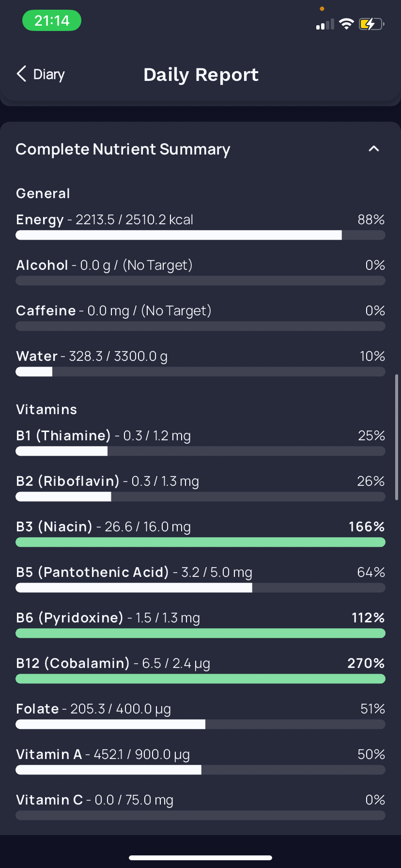Open the B5 (Pantothenic Acid) row
The height and width of the screenshot is (868, 401).
200,578
